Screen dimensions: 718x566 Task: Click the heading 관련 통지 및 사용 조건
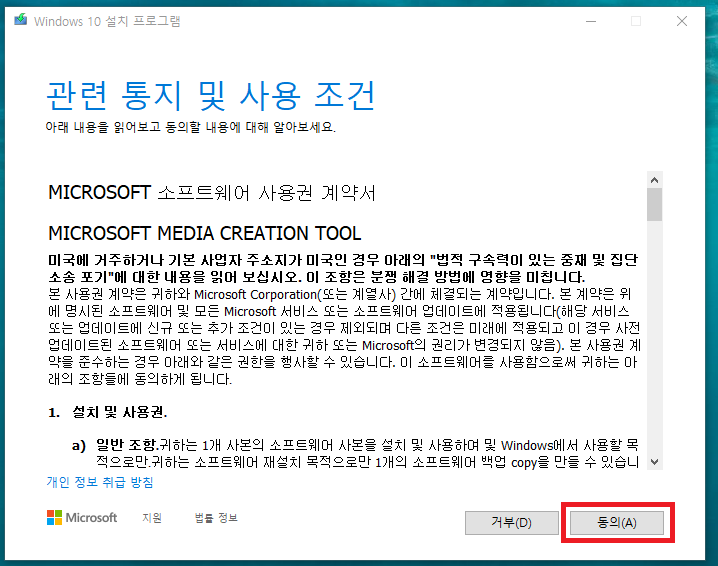(211, 95)
